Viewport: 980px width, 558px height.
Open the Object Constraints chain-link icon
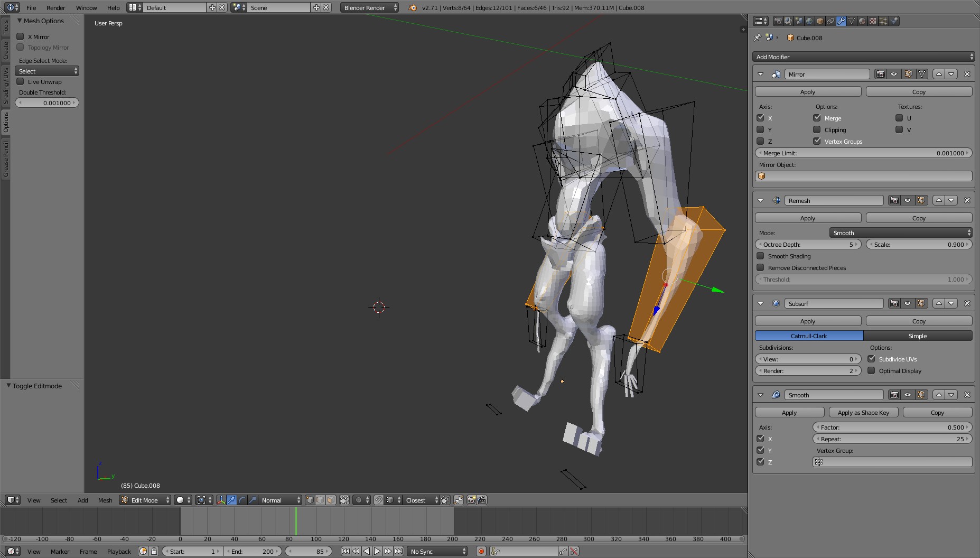point(830,21)
